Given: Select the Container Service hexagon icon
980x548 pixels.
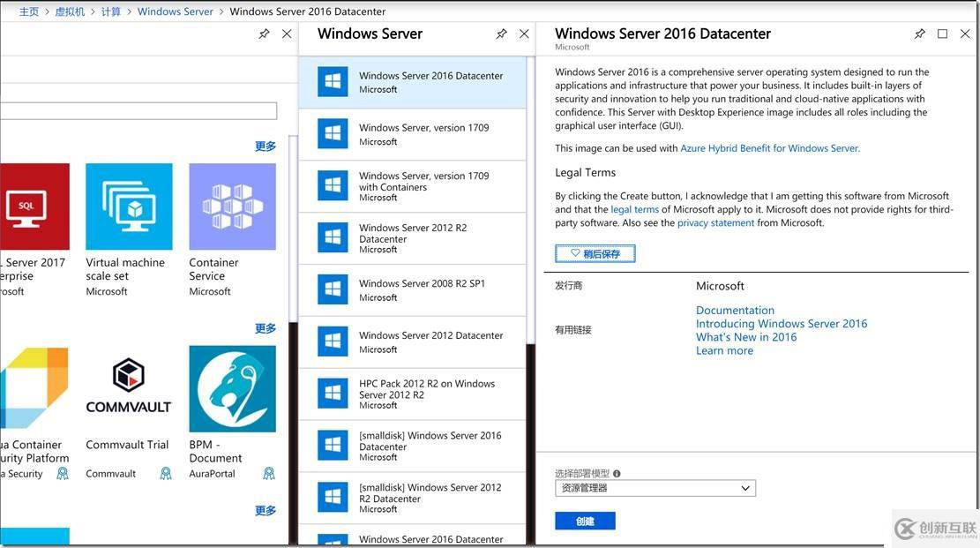Looking at the screenshot, I should click(x=231, y=206).
